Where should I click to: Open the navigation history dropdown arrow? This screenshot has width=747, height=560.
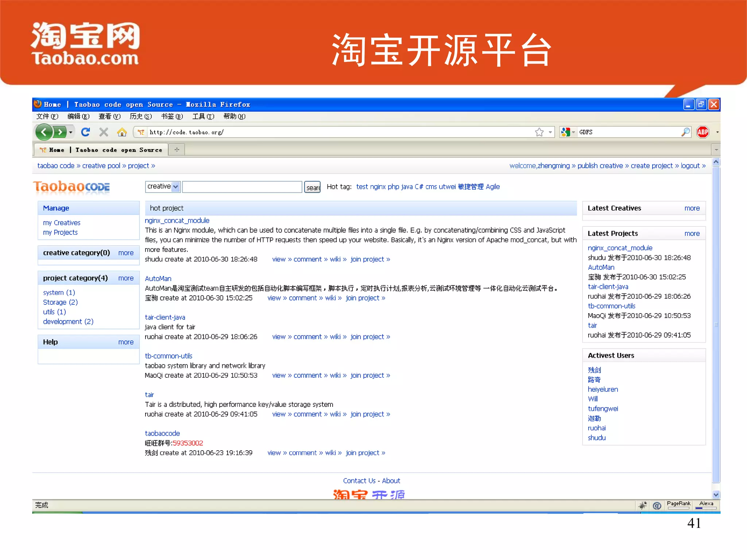pos(71,132)
